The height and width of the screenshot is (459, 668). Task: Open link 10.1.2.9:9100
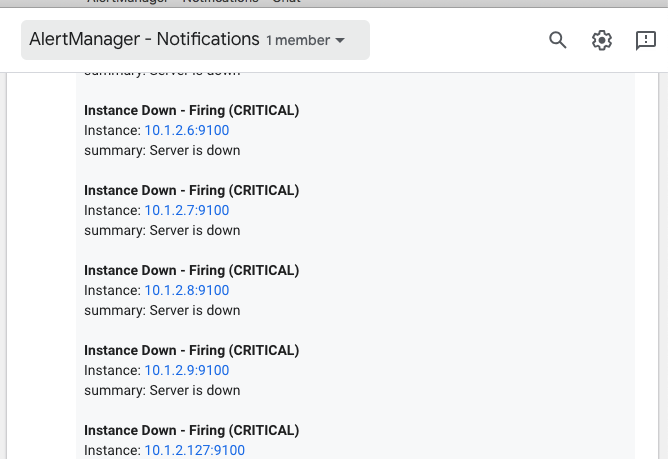[x=187, y=370]
